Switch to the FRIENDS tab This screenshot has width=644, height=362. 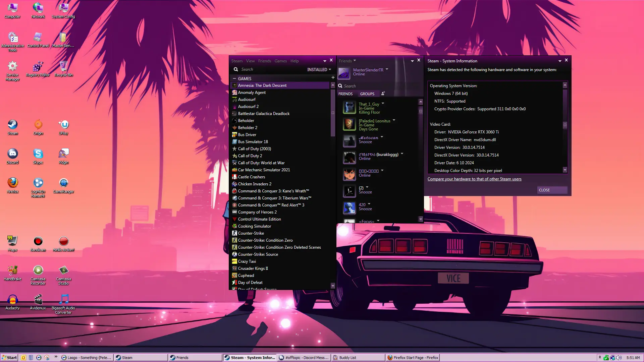pos(345,94)
